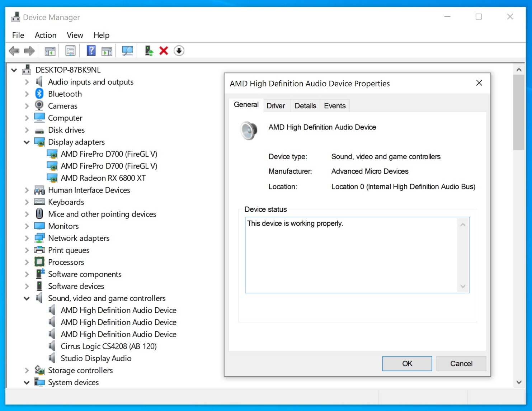Viewport: 532px width, 411px height.
Task: Click the Monitors category icon
Action: [39, 226]
